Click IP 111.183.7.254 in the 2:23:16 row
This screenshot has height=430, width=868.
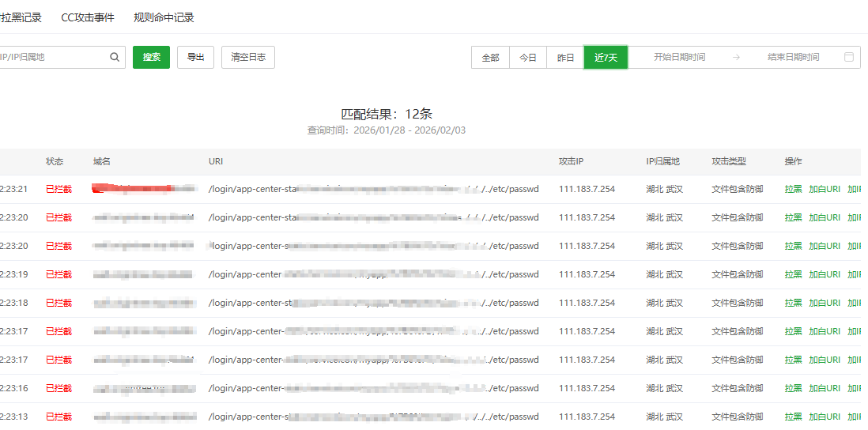click(x=587, y=388)
